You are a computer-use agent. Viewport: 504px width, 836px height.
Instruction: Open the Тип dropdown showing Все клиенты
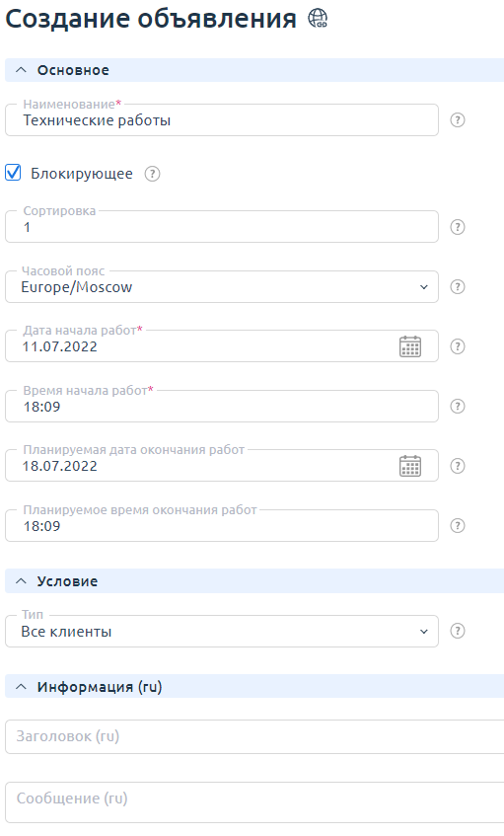[222, 632]
